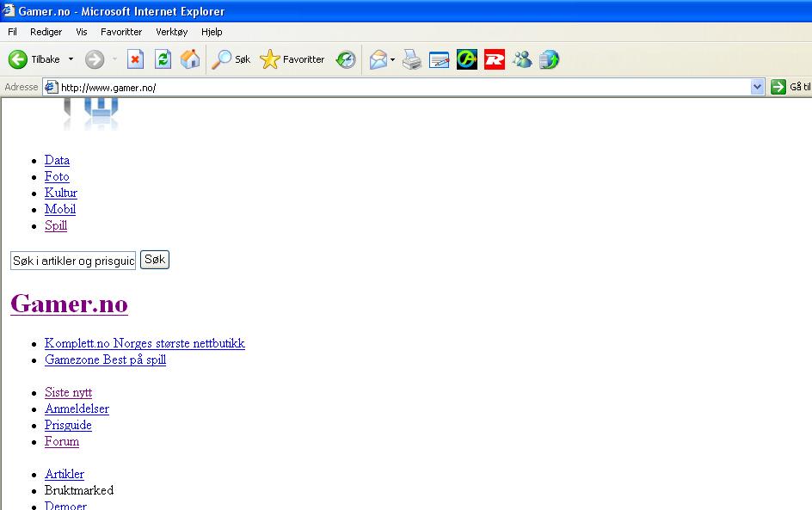The width and height of the screenshot is (812, 510).
Task: Click the page icon in address bar
Action: (x=51, y=87)
